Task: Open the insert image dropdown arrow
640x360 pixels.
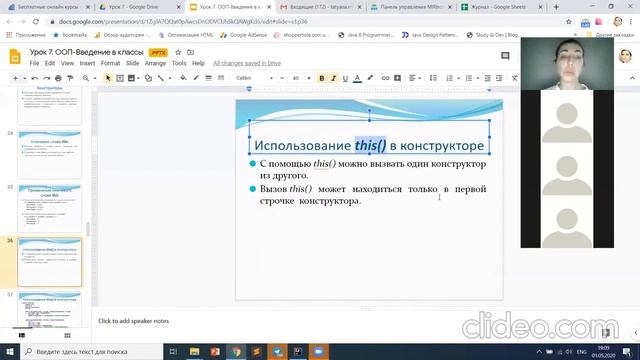Action: click(138, 78)
